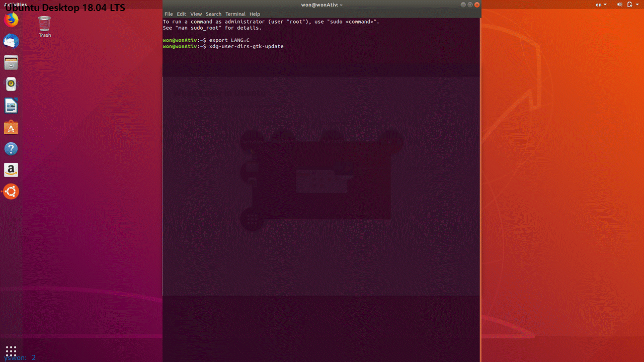The height and width of the screenshot is (362, 644).
Task: Minimize the terminal window
Action: pos(463,5)
